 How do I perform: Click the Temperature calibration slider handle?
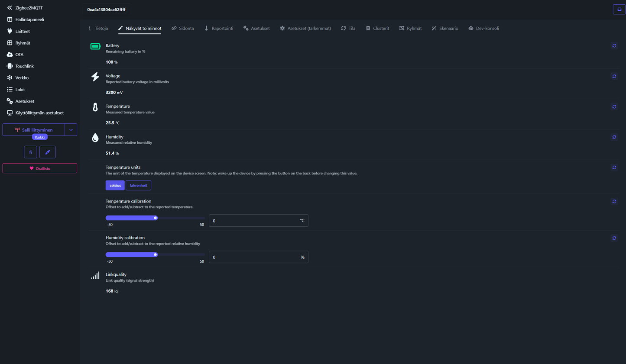(155, 218)
